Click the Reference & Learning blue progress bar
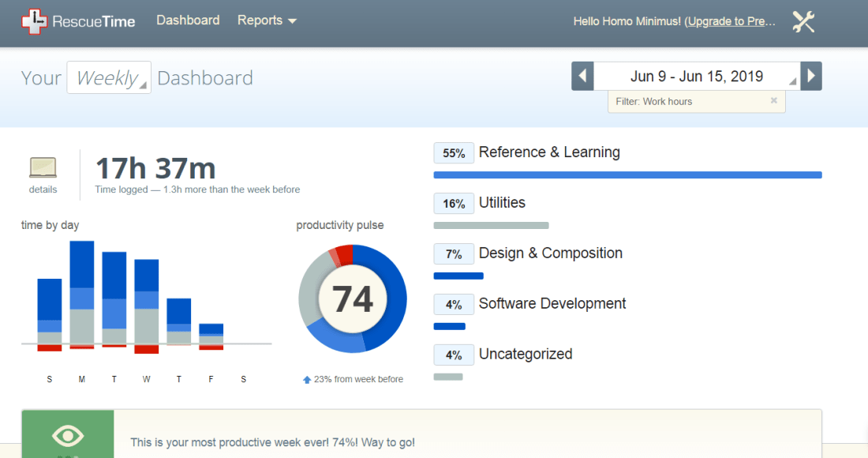The image size is (868, 458). tap(627, 175)
